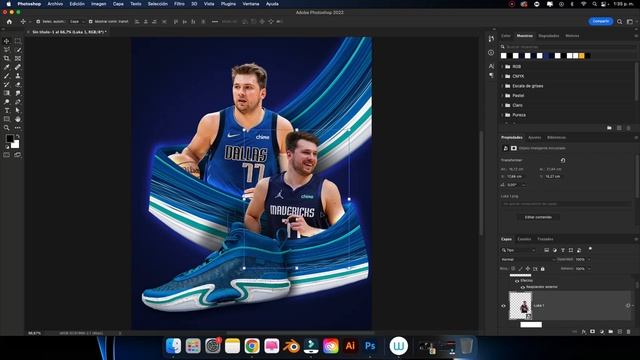Open the Character panel icon in side strip
The image size is (640, 360).
coord(491,66)
